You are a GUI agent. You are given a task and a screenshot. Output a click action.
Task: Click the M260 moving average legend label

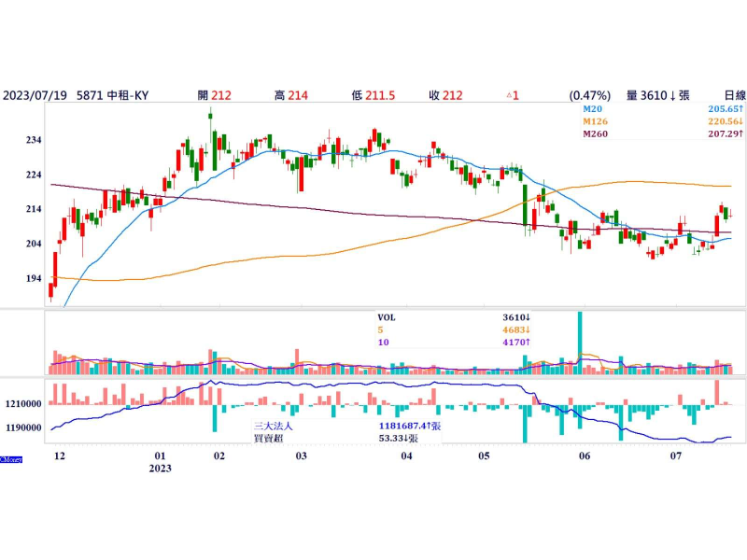(595, 133)
